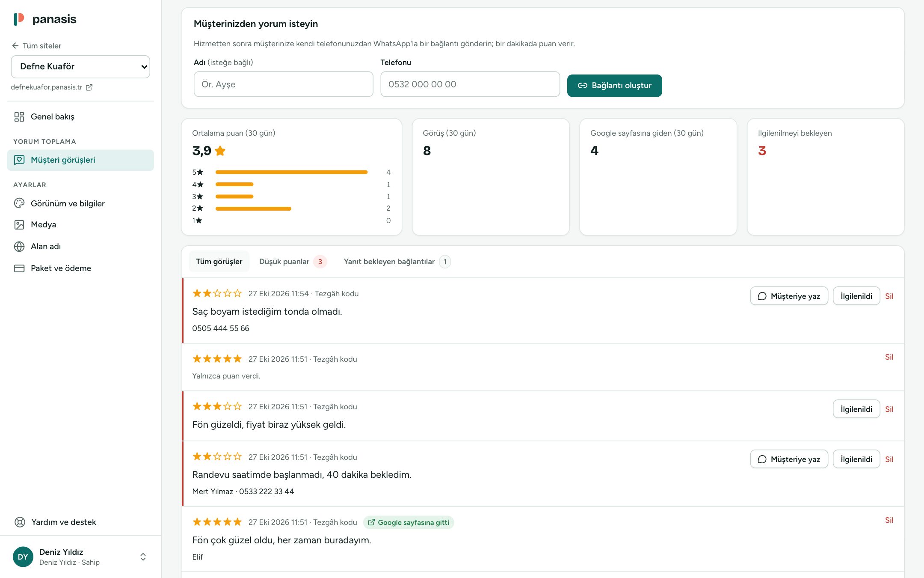Screen dimensions: 924x578
Task: Click the Görünüm ve bilgiler palette icon
Action: point(19,203)
